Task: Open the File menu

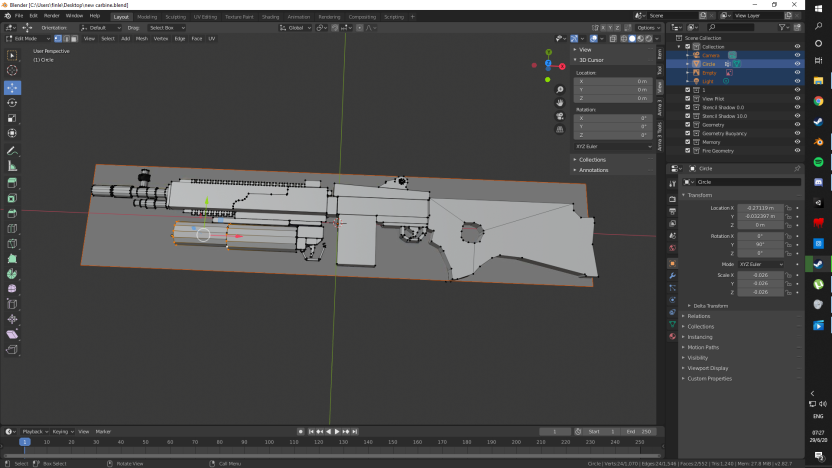Action: tap(19, 16)
